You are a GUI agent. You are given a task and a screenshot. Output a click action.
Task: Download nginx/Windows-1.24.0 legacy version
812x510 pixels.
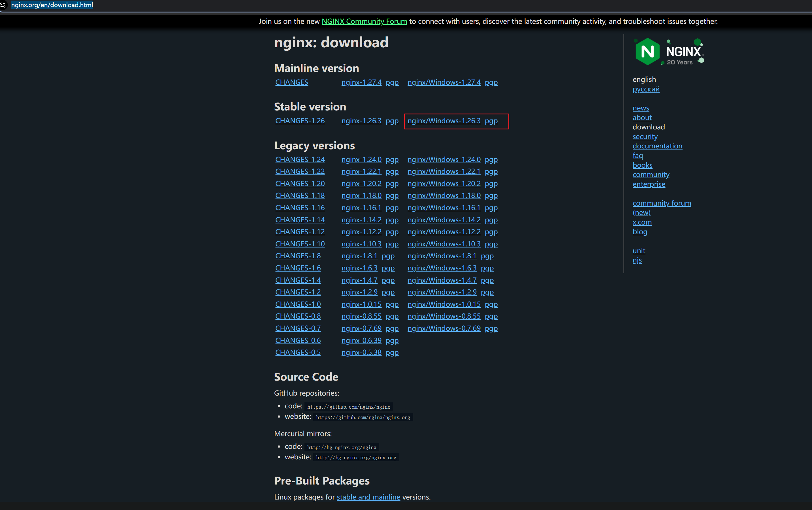click(444, 159)
